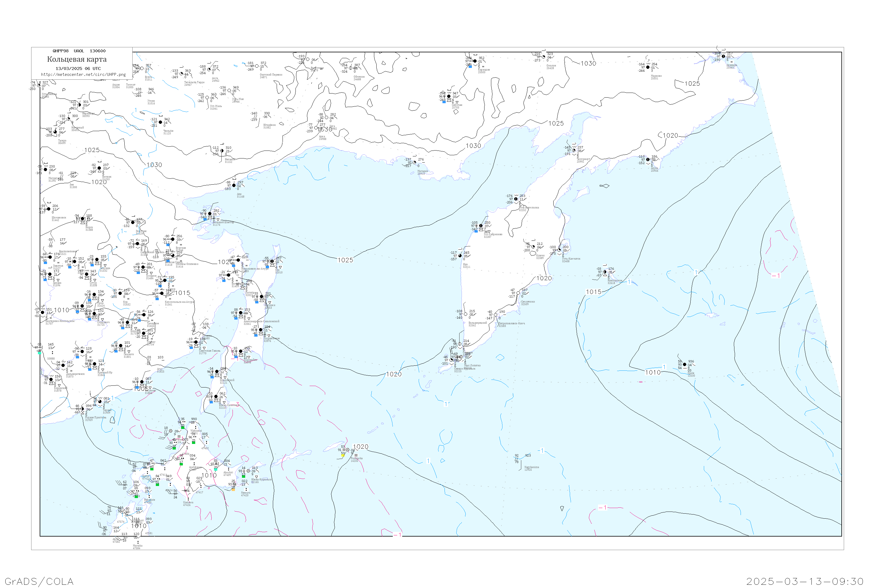Screen dimensions: 882x588
Task: Click the filled station circle at Чульбю 31123
Action: click(160, 122)
